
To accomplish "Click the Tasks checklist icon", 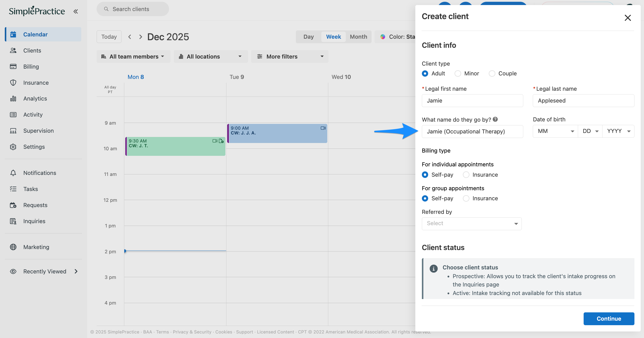I will coord(13,189).
